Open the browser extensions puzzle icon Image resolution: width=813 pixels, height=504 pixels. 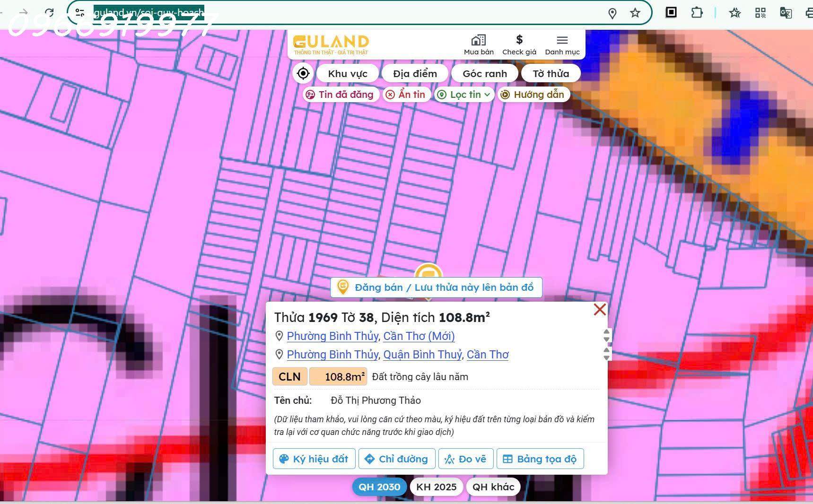coord(697,13)
